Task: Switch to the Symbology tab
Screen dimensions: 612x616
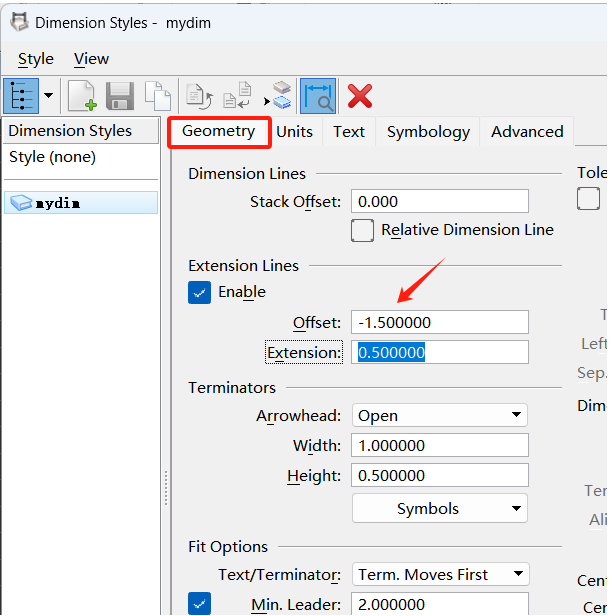Action: click(x=428, y=132)
